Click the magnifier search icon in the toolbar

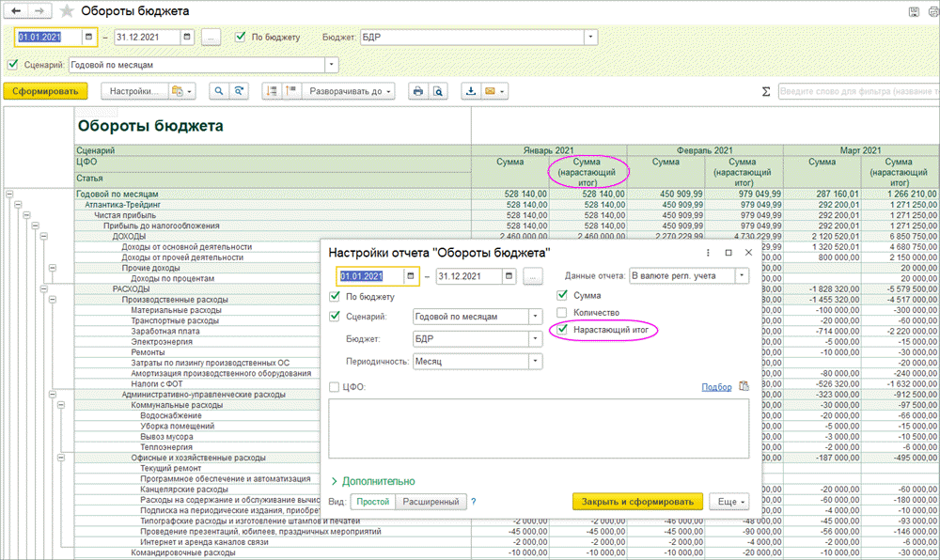pyautogui.click(x=218, y=91)
